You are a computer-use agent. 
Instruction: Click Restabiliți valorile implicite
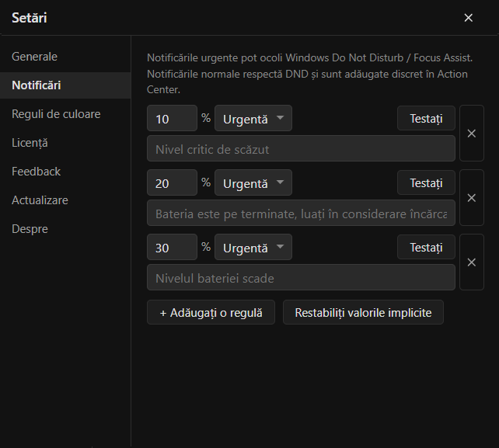pyautogui.click(x=363, y=312)
